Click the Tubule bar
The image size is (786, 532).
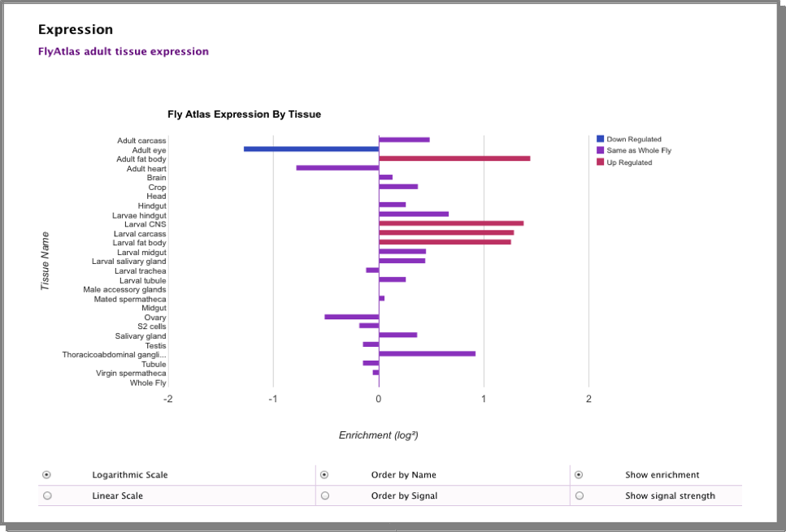tap(371, 363)
